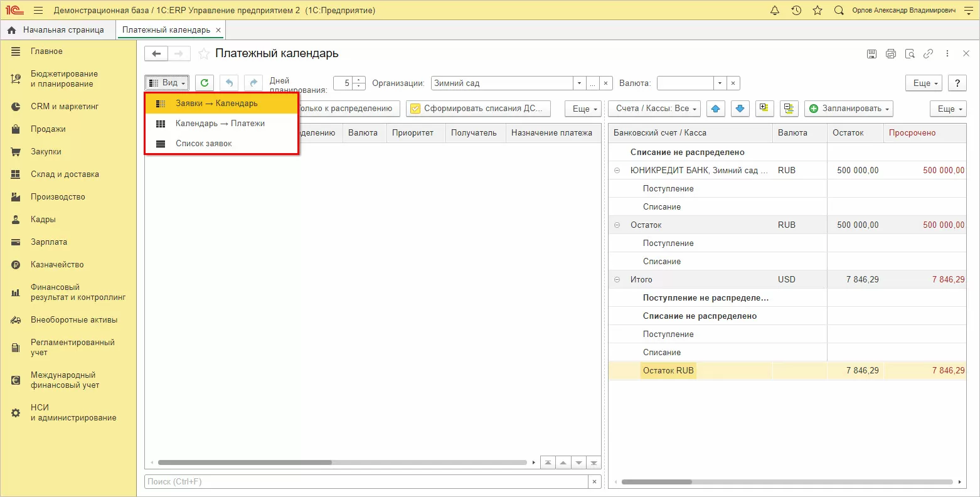Open the Организации dropdown arrow
The image size is (980, 497).
coord(578,83)
